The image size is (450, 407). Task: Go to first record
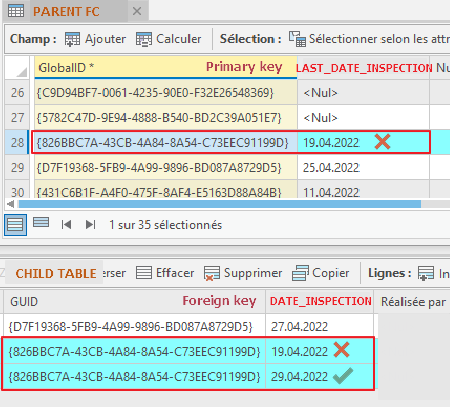tap(66, 225)
